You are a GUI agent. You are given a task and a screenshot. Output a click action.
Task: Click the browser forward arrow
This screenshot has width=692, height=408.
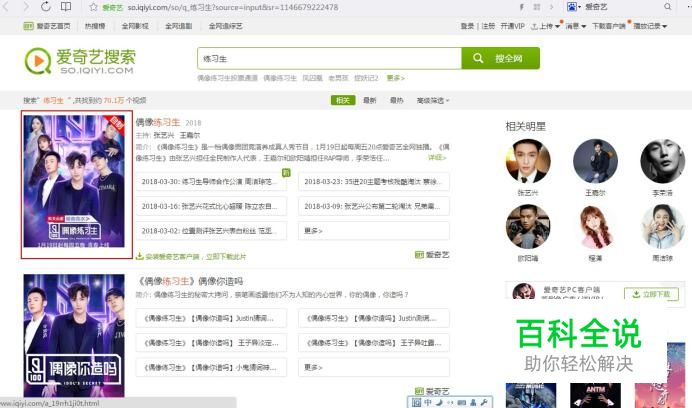[26, 7]
